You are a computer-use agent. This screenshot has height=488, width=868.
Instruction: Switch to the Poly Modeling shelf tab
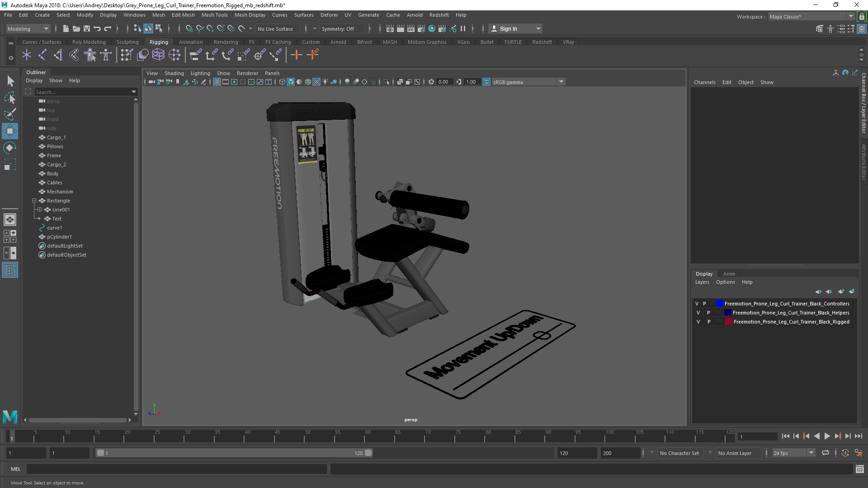tap(89, 42)
